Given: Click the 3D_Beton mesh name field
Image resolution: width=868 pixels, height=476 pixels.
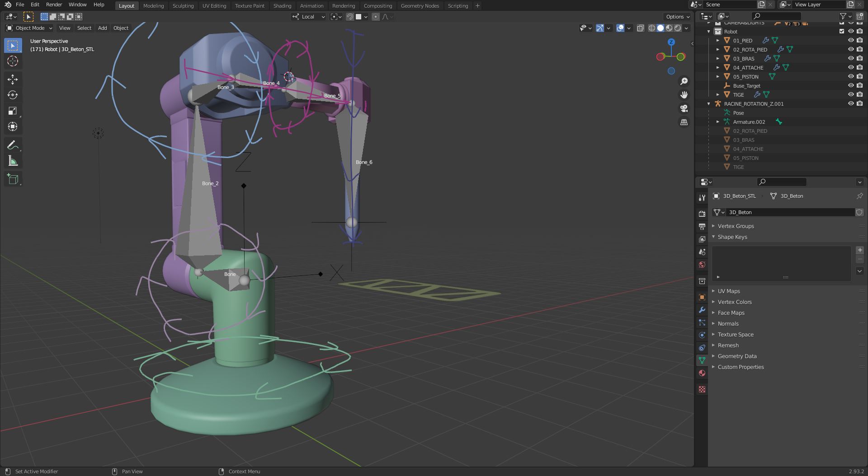Looking at the screenshot, I should (790, 212).
